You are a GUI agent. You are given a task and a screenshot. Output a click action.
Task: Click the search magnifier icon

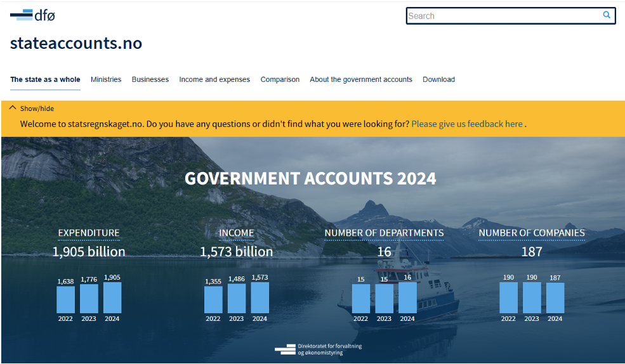click(x=607, y=15)
